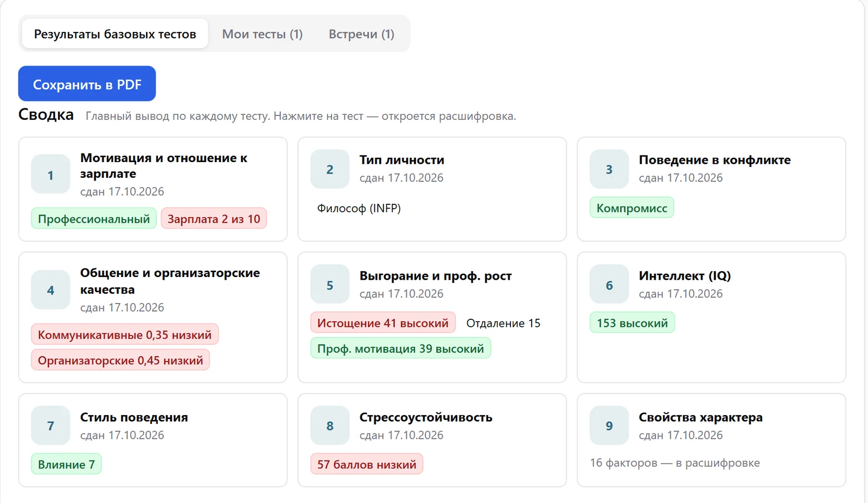Open Выгорание и проф. рост title
The height and width of the screenshot is (503, 868).
coord(436,276)
